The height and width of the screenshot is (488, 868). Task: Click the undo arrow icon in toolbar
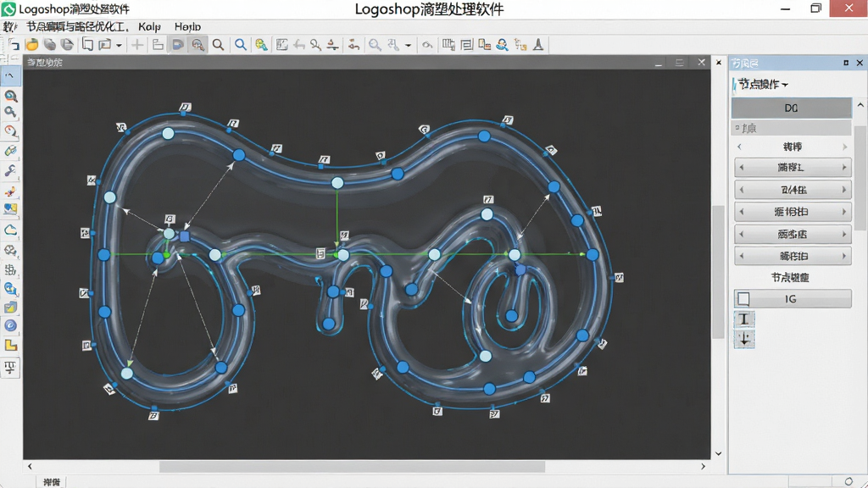pos(299,45)
